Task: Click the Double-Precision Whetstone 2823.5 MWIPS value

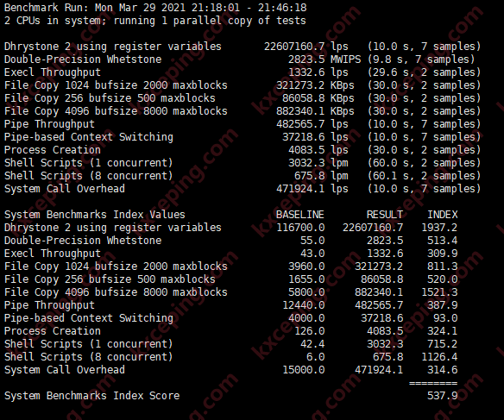Action: click(x=324, y=60)
